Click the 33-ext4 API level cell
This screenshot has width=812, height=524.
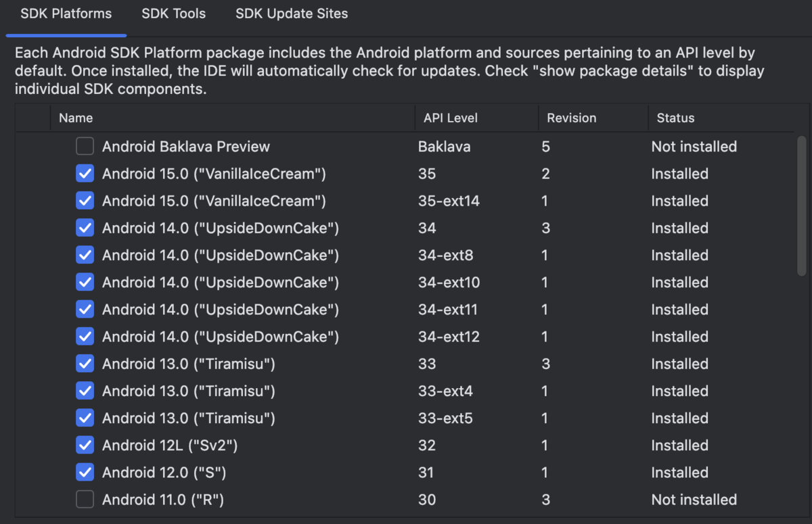(445, 391)
